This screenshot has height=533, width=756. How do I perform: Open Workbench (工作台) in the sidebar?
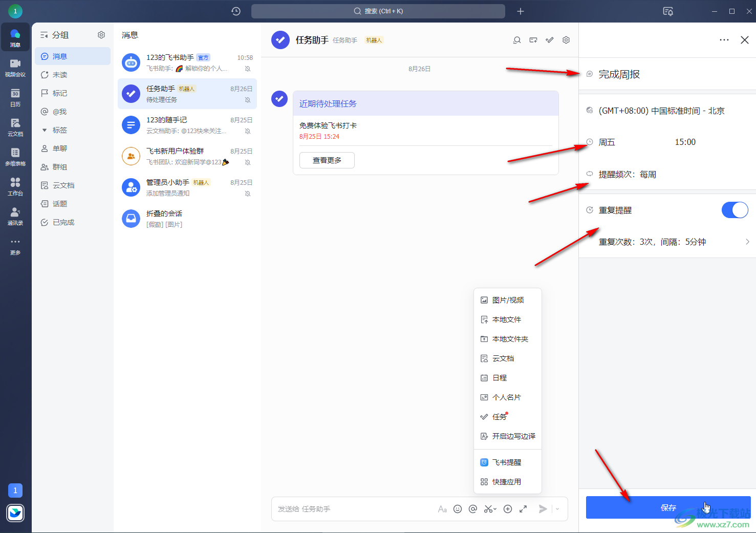(15, 186)
